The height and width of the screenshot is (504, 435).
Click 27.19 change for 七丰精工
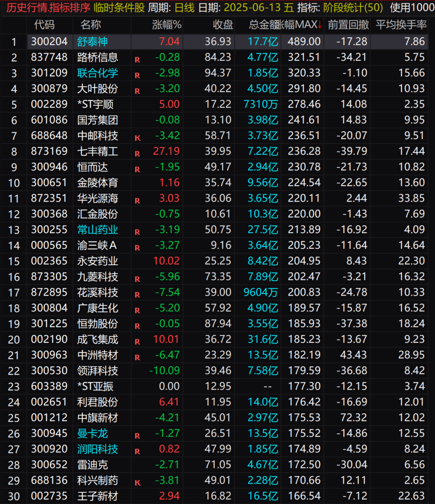[x=166, y=151]
